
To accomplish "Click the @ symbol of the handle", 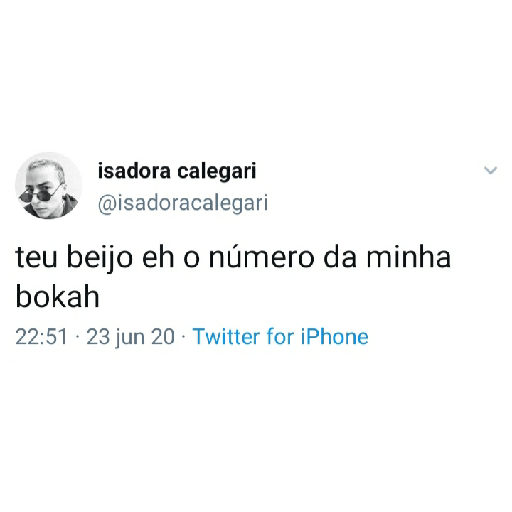I will point(105,204).
